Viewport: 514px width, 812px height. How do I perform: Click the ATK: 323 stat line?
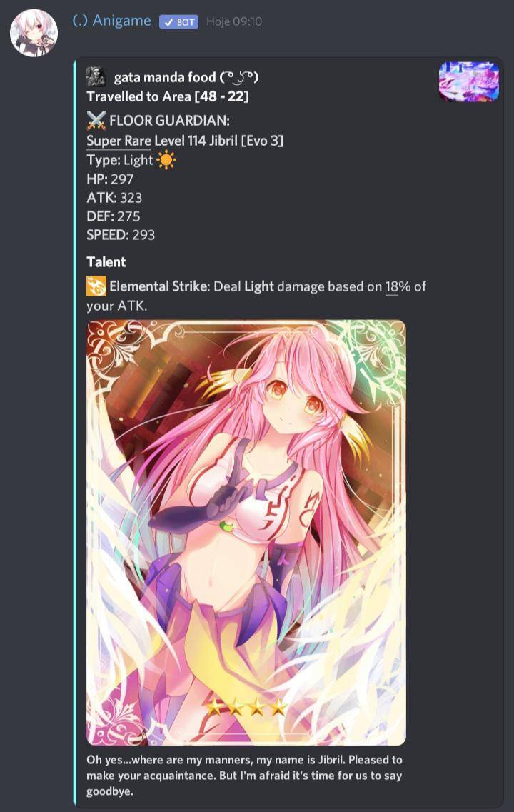pyautogui.click(x=114, y=198)
